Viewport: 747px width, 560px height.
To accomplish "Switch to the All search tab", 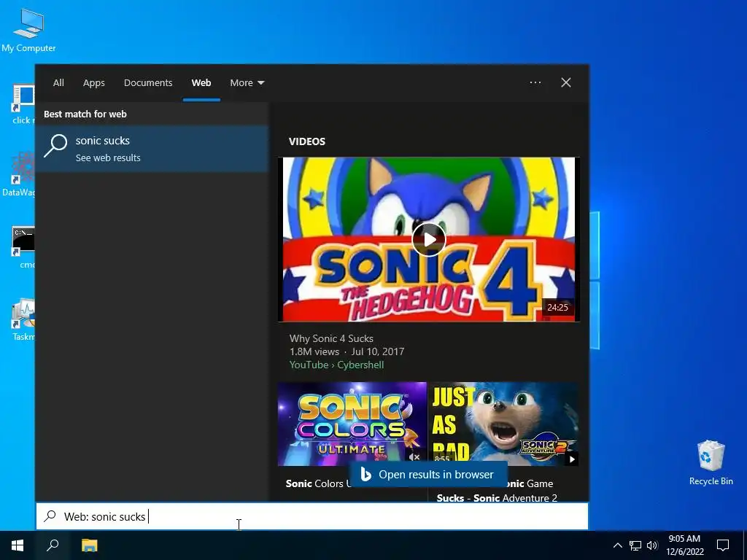I will [58, 83].
